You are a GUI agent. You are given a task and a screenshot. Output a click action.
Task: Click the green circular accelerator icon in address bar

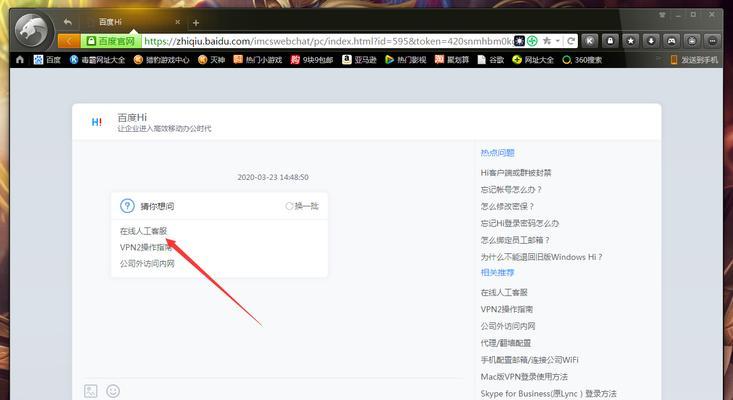(532, 41)
